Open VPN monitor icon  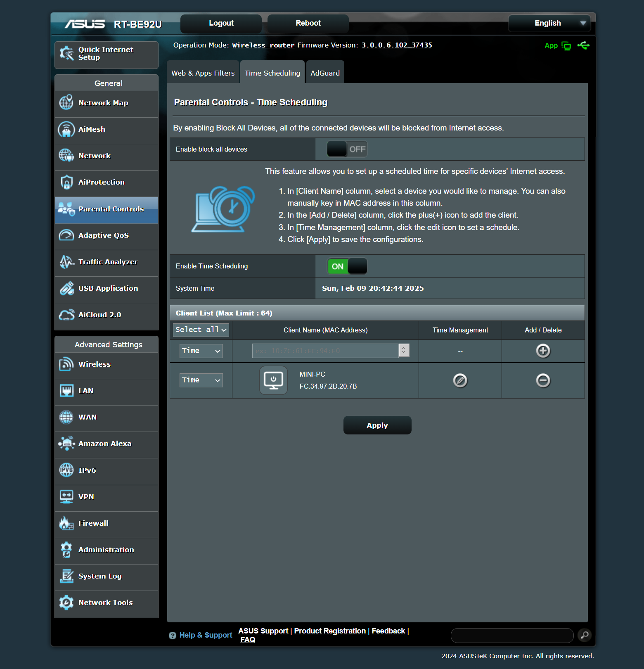[x=66, y=496]
